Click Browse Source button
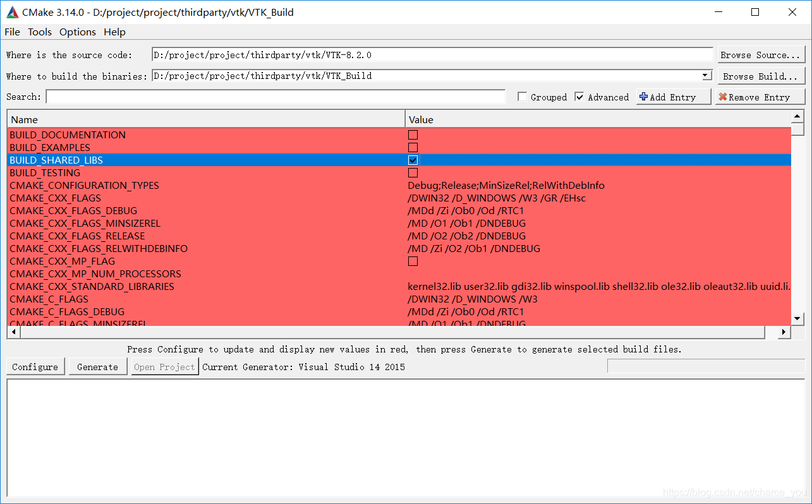The image size is (812, 504). coord(761,55)
